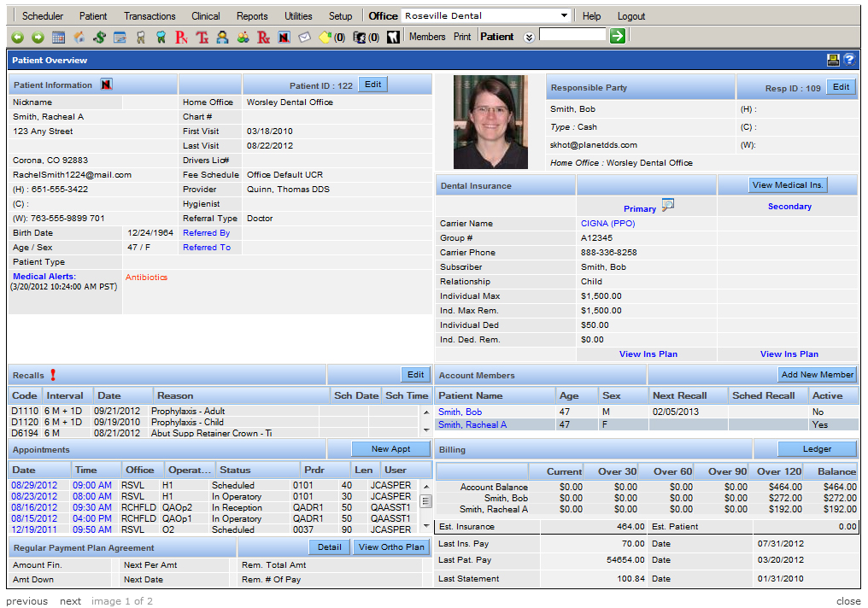Click Members in the toolbar
This screenshot has height=608, width=868.
point(427,37)
